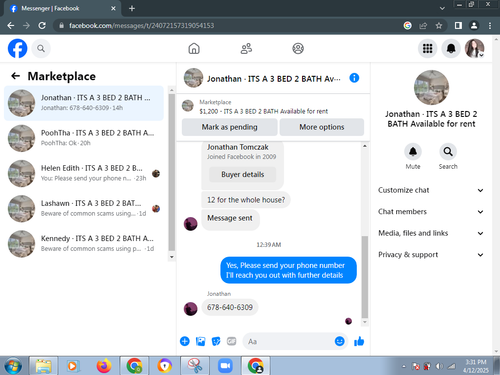Image resolution: width=500 pixels, height=375 pixels.
Task: Open Friends icon in top navigation
Action: pos(246,49)
